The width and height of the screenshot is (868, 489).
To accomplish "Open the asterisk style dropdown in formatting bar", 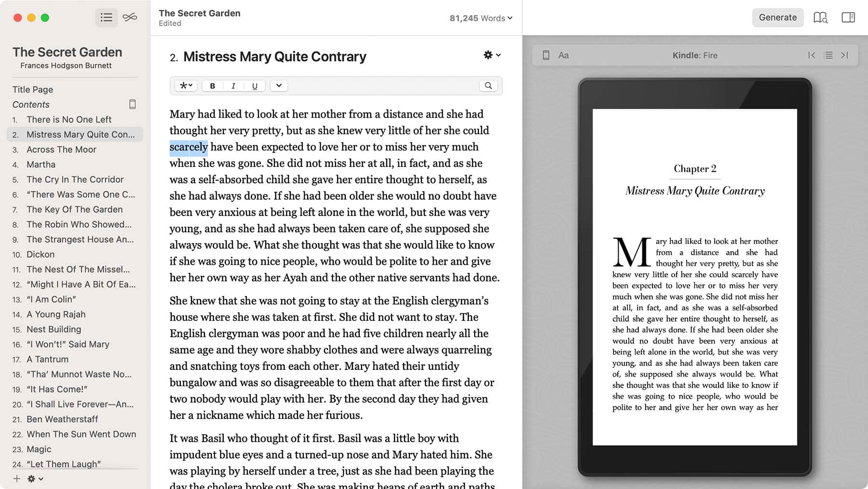I will pyautogui.click(x=185, y=85).
